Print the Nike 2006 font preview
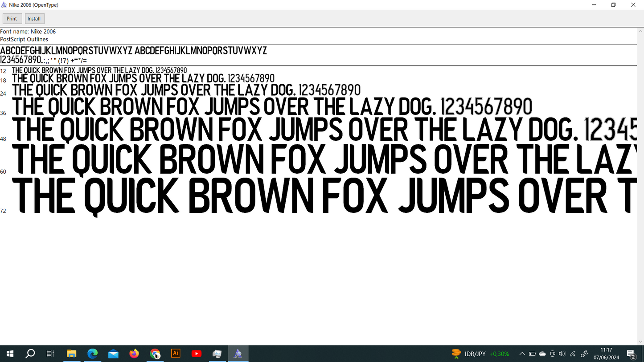This screenshot has height=362, width=644. [x=12, y=18]
